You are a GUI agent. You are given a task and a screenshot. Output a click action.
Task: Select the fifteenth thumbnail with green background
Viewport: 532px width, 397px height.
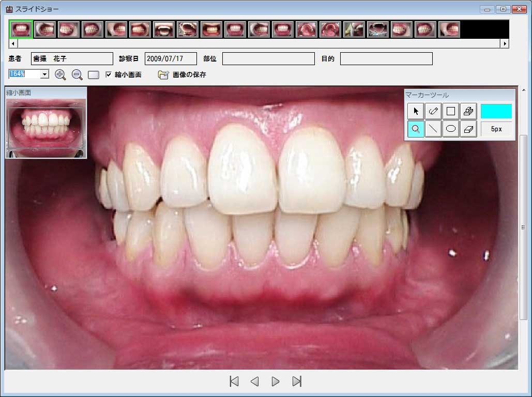354,29
